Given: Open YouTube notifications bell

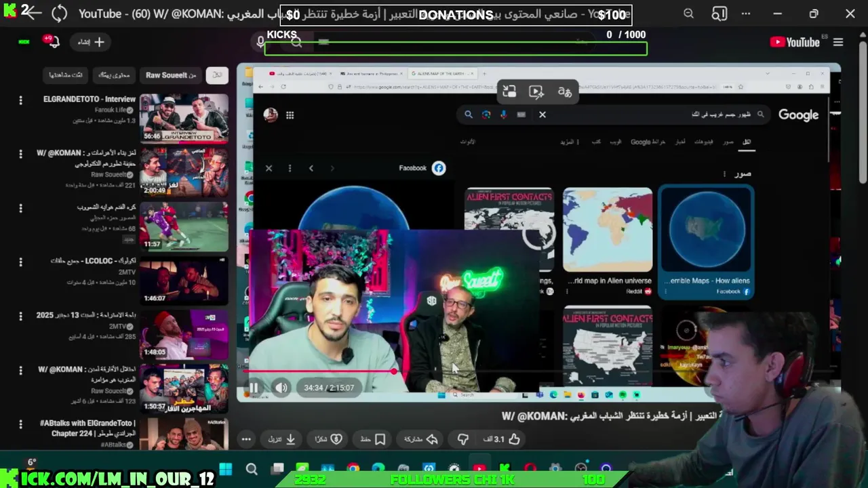Looking at the screenshot, I should 54,42.
